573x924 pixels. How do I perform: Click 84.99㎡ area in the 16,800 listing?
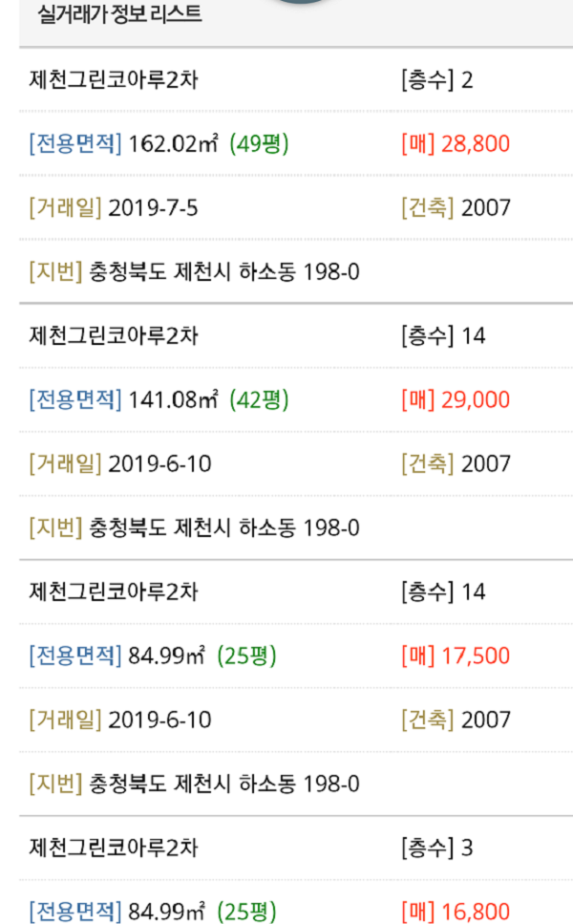[167, 912]
